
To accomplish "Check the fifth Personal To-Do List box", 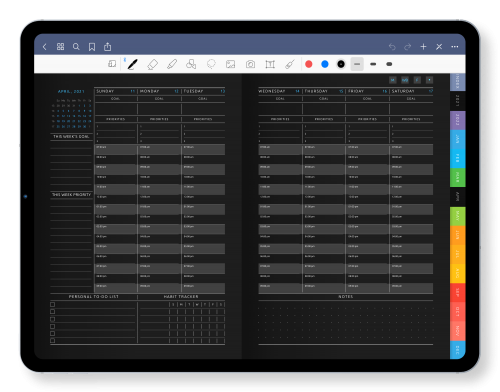I will [x=53, y=333].
